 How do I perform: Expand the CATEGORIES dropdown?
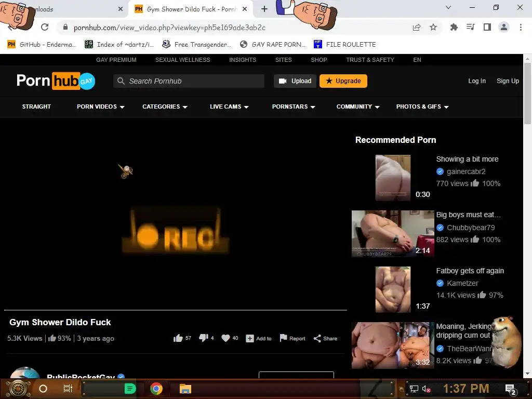pos(165,107)
